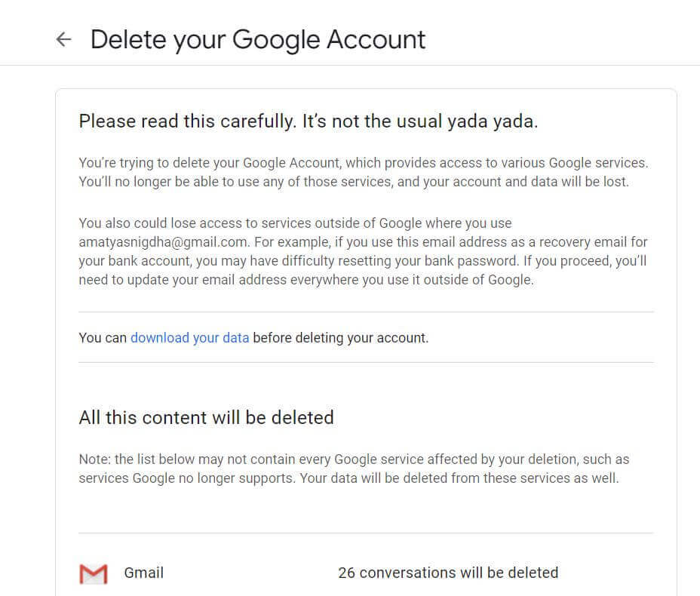
Task: Click the amatyasnigdha@gmail.com email address
Action: coord(164,242)
